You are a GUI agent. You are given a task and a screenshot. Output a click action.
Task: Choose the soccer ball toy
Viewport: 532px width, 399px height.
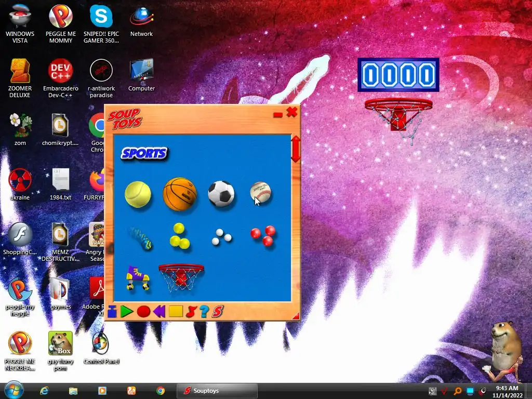(x=221, y=194)
